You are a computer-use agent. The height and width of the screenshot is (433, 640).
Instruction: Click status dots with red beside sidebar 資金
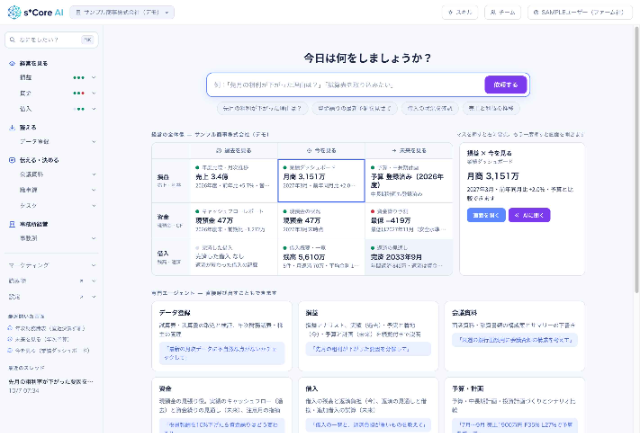[x=79, y=93]
